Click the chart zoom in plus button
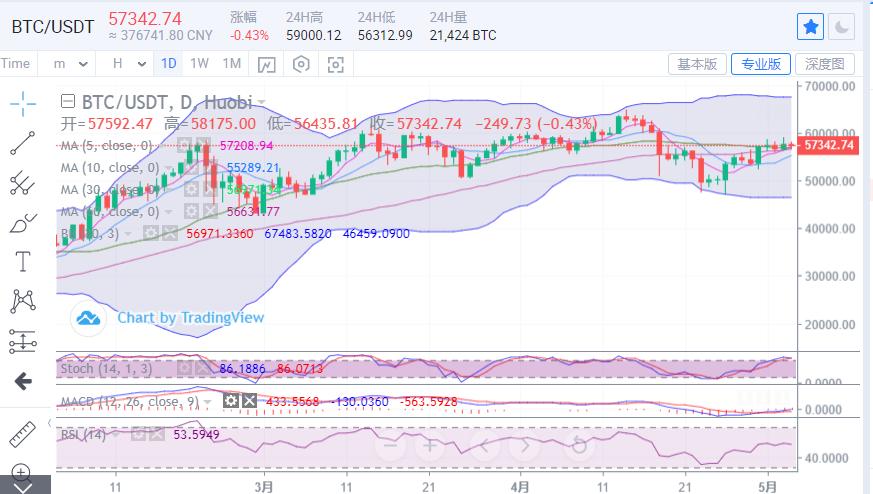The height and width of the screenshot is (494, 873). point(430,446)
